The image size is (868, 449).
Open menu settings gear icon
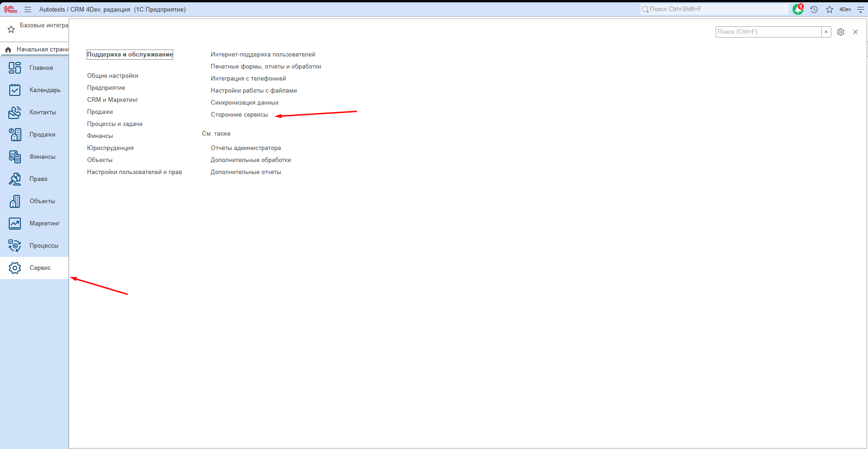coord(841,32)
